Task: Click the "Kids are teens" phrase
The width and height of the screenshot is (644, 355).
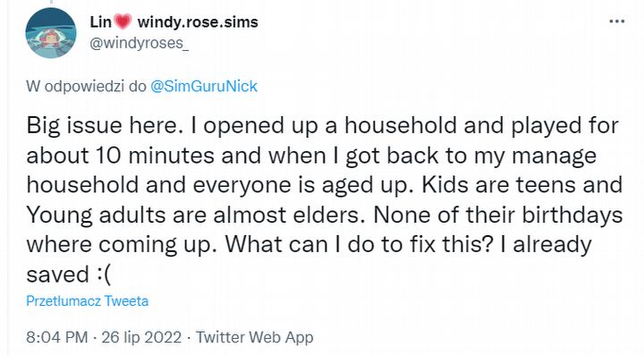Action: [499, 185]
